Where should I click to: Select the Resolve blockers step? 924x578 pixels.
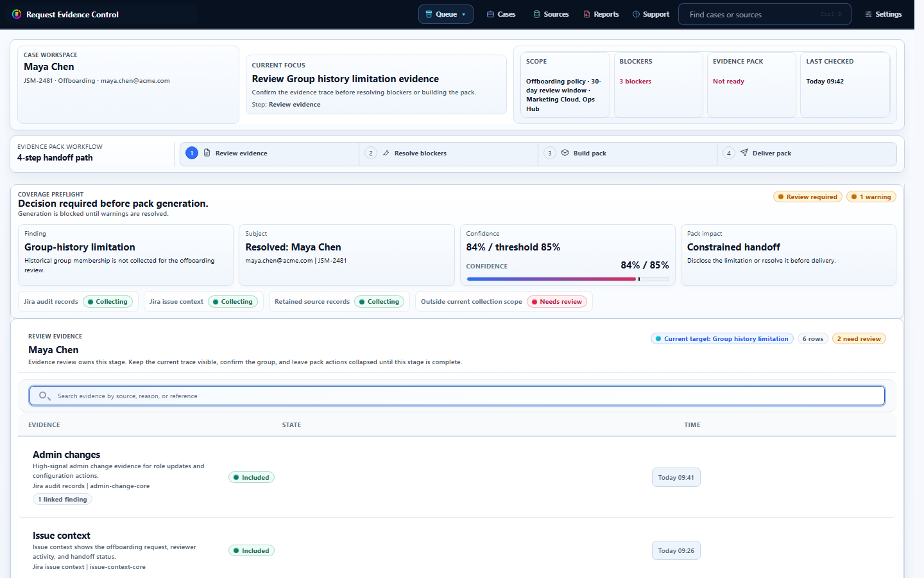tap(449, 153)
